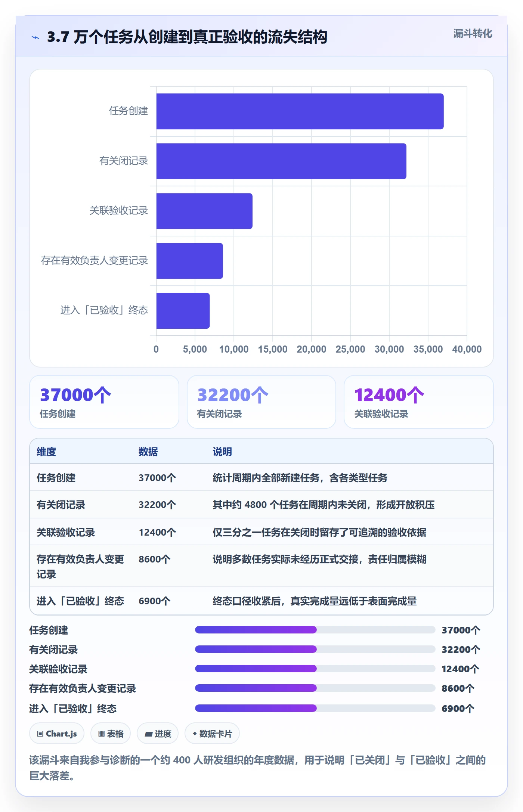
Task: Click the 6900个 cell in table
Action: [x=154, y=601]
